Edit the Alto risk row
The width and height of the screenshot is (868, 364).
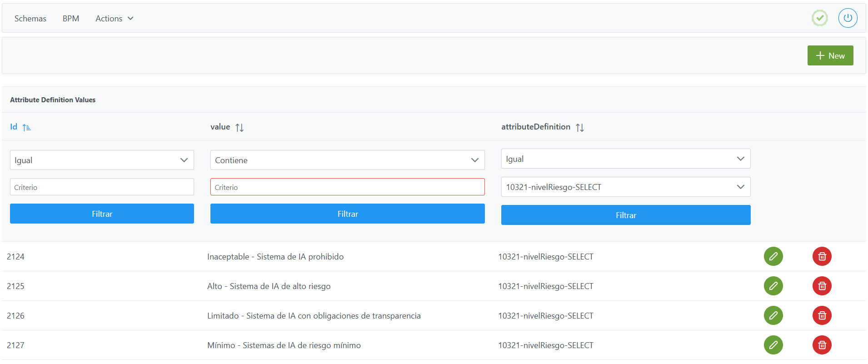point(773,286)
